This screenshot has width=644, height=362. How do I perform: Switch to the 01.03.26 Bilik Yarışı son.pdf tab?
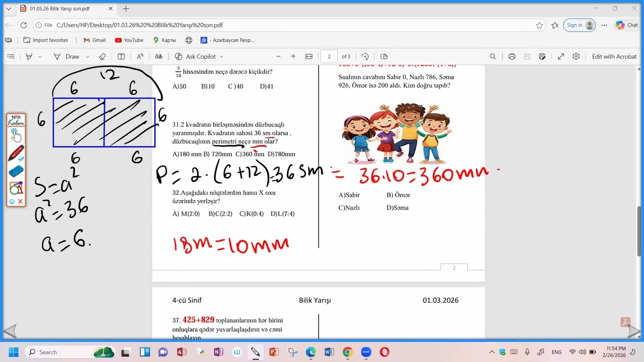tap(67, 9)
